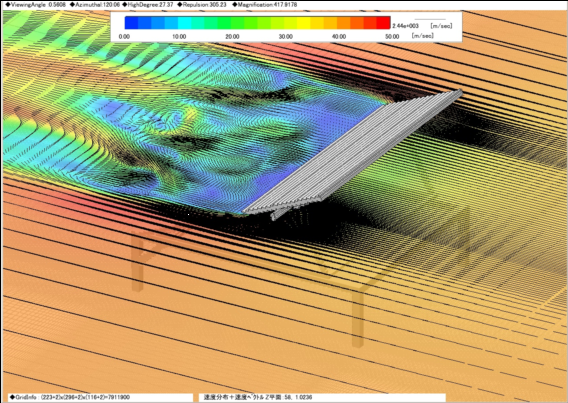Click the left support post of the frame

[x=137, y=261]
